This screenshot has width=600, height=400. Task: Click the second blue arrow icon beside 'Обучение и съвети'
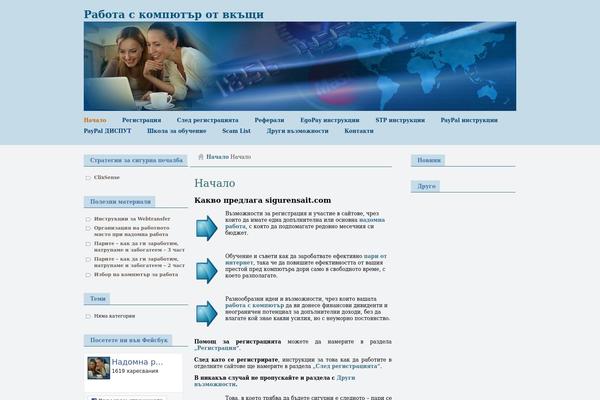pyautogui.click(x=207, y=271)
